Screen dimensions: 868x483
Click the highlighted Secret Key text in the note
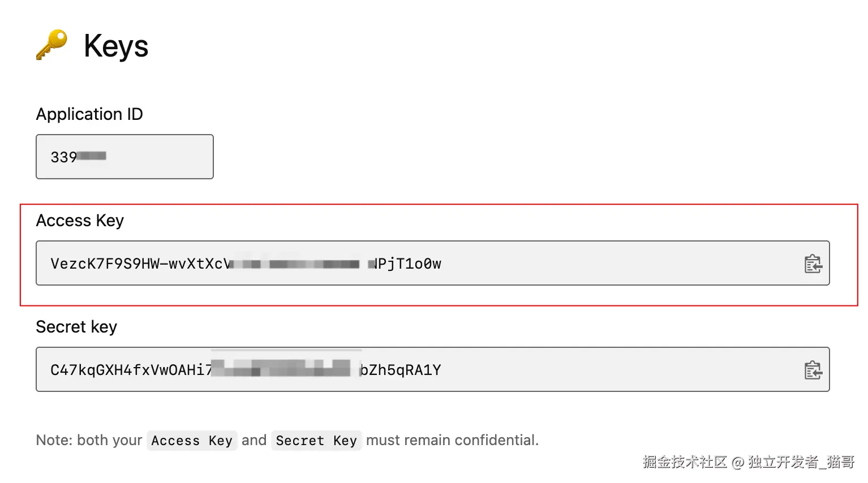(316, 440)
